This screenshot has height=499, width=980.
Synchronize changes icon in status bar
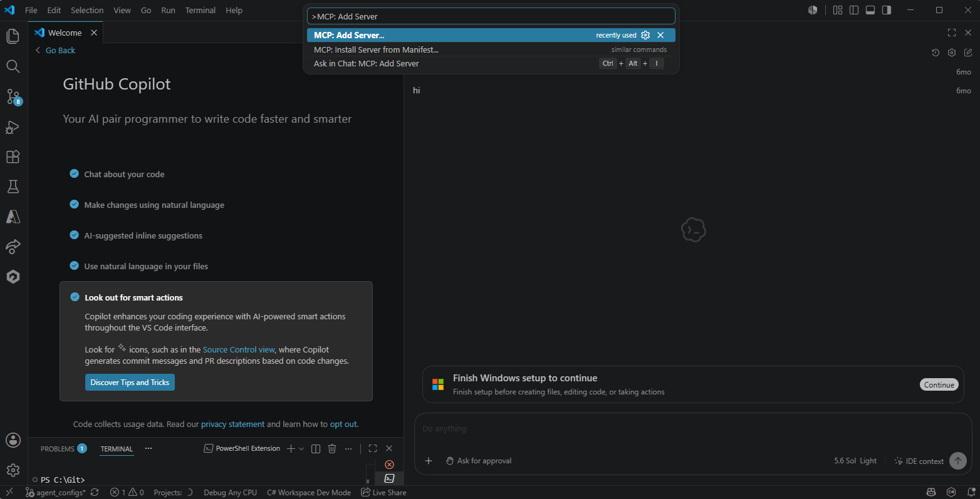95,493
